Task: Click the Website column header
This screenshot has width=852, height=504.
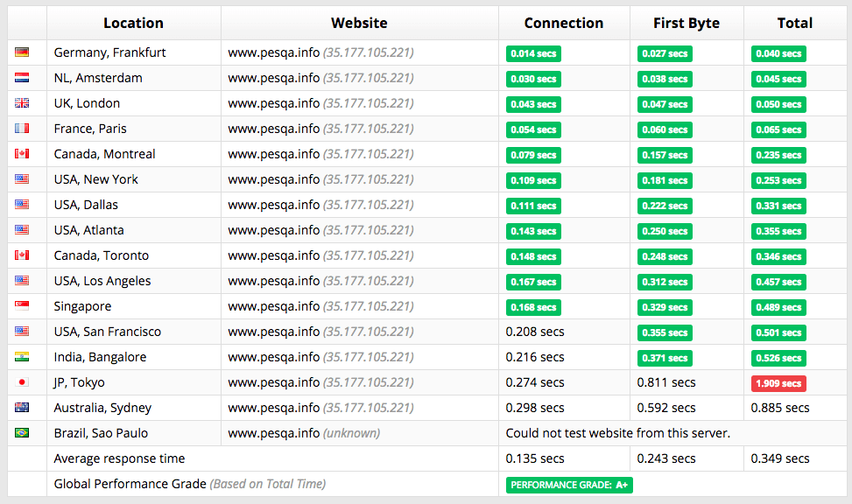Action: tap(359, 23)
